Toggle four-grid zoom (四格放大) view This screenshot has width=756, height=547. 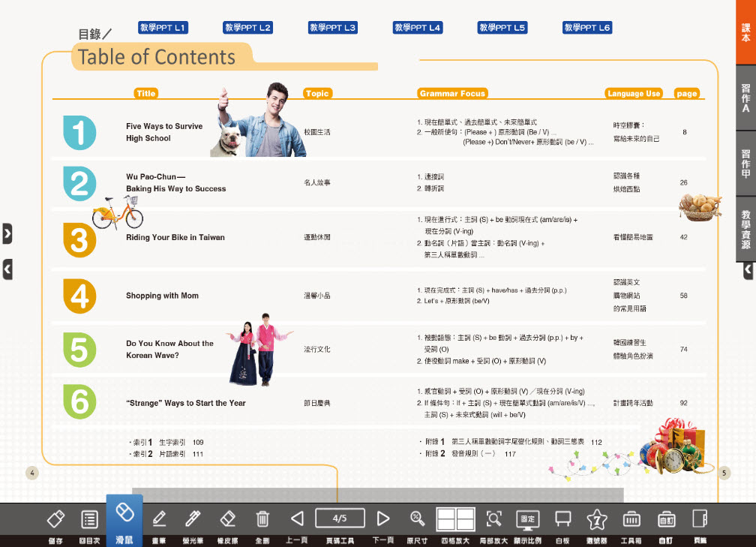tap(456, 519)
